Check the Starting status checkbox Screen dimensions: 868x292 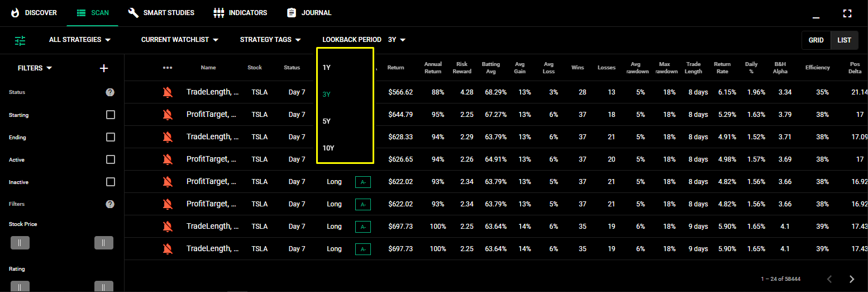111,115
